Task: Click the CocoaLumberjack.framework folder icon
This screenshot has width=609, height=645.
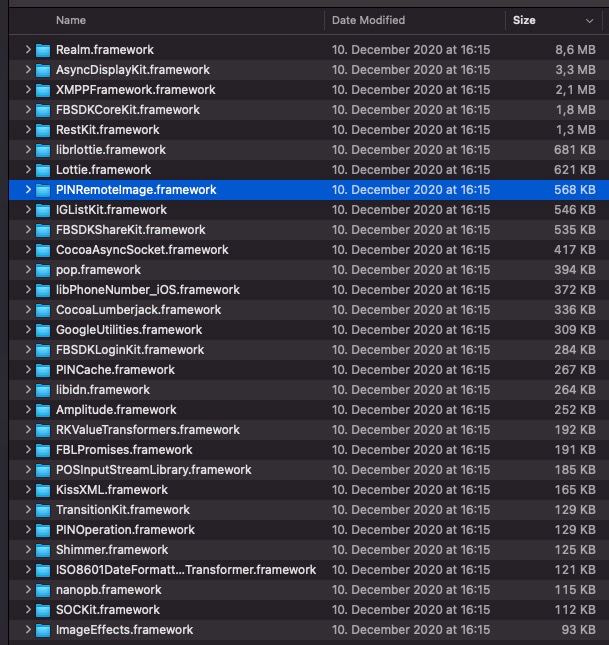Action: [x=43, y=311]
